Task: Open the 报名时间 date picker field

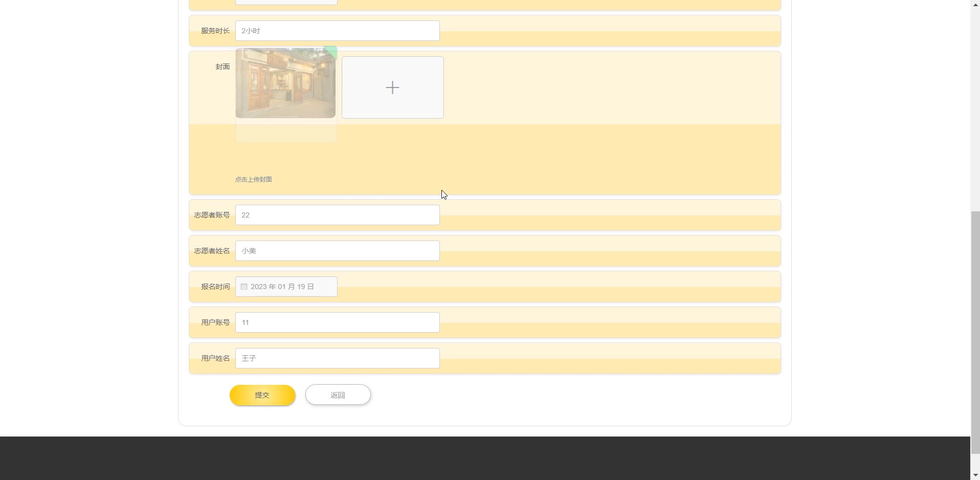Action: click(286, 287)
